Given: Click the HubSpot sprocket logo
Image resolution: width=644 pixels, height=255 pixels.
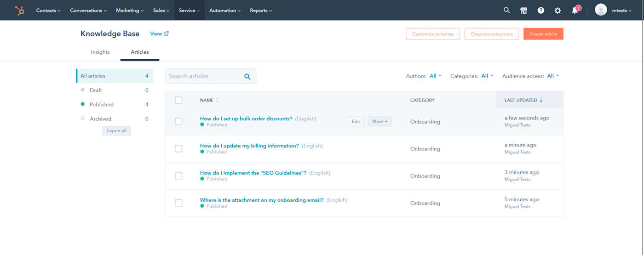Looking at the screenshot, I should click(19, 10).
